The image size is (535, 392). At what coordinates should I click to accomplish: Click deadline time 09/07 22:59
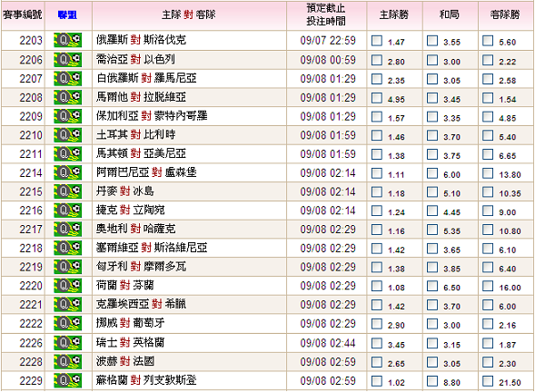coord(328,41)
